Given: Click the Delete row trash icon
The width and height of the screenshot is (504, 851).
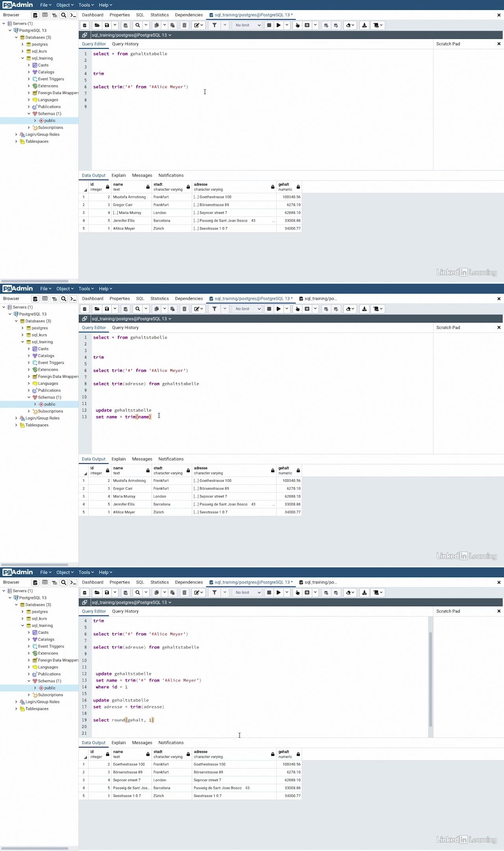Looking at the screenshot, I should pyautogui.click(x=184, y=25).
